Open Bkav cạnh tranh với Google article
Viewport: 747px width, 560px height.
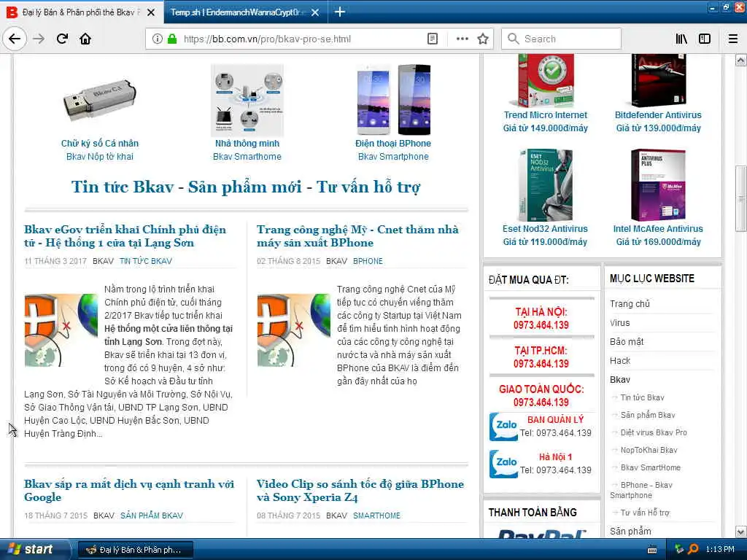(128, 491)
